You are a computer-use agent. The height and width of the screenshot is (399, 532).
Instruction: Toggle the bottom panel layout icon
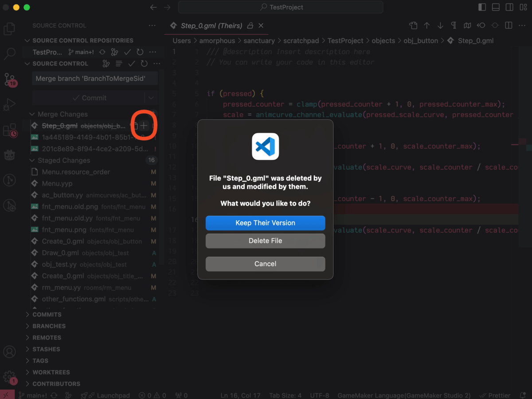tap(496, 7)
